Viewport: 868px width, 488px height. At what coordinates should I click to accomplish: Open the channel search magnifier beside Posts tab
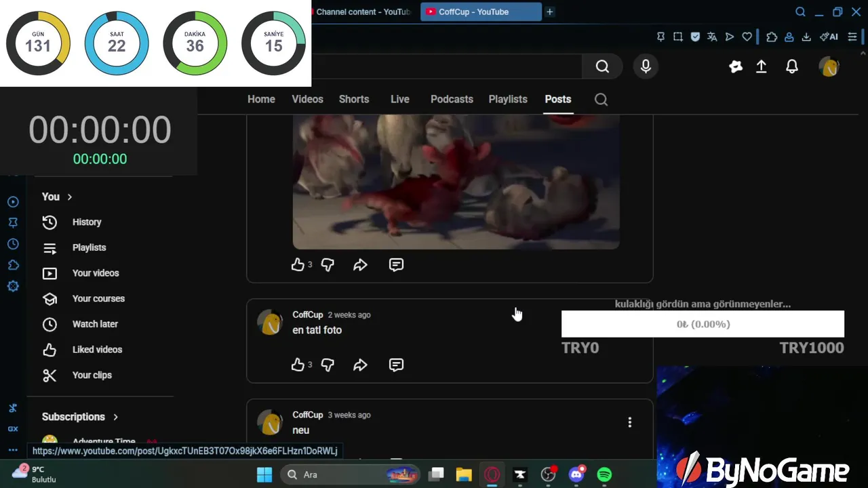click(x=601, y=100)
